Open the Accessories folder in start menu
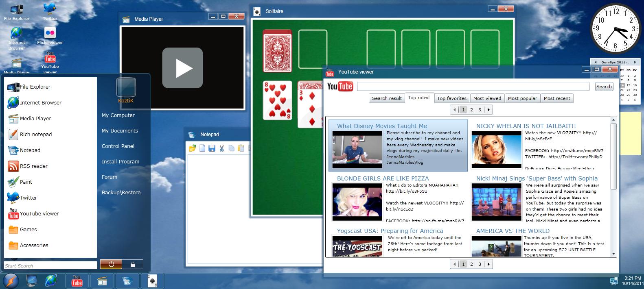Viewport: 644px width, 289px height. pos(50,245)
